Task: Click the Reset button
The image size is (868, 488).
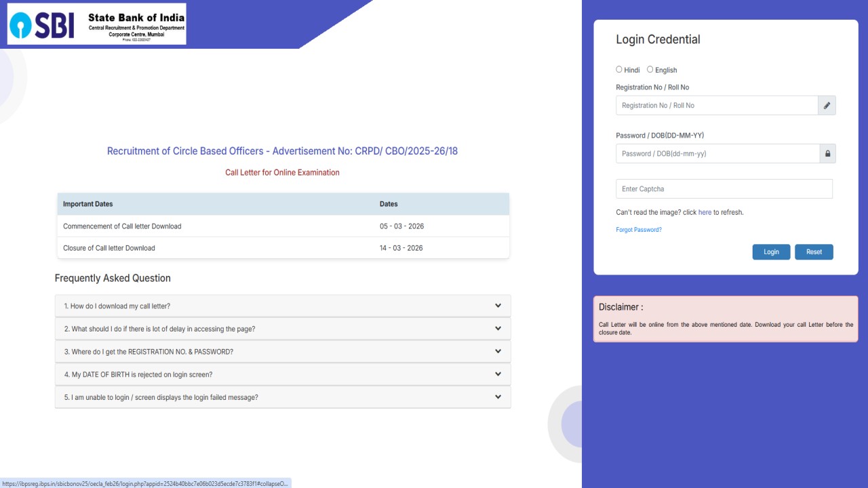Action: (x=814, y=251)
